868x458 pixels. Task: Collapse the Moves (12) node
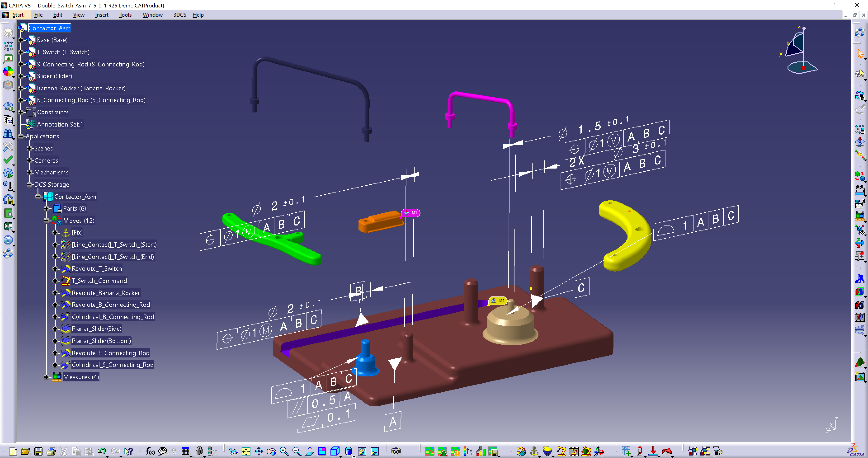pos(47,221)
